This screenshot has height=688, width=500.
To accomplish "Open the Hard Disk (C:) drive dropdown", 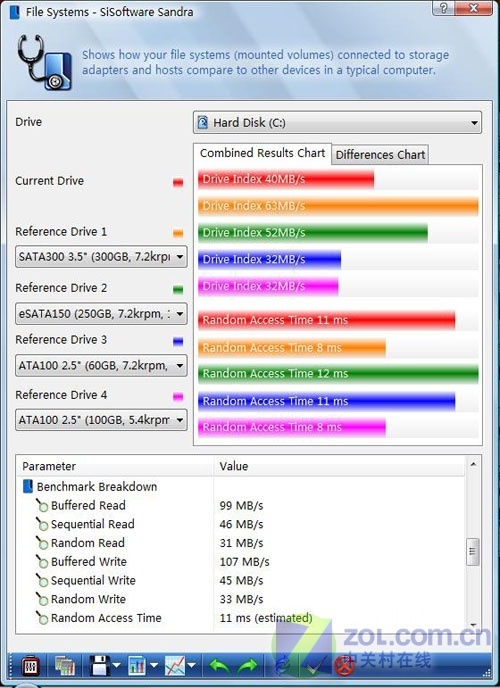I will click(337, 122).
